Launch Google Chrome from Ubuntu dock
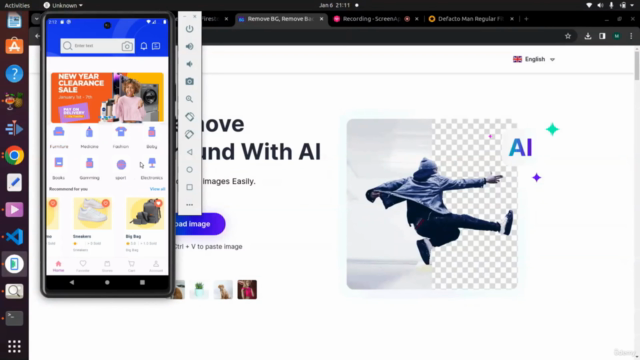This screenshot has width=640, height=360. pyautogui.click(x=14, y=156)
